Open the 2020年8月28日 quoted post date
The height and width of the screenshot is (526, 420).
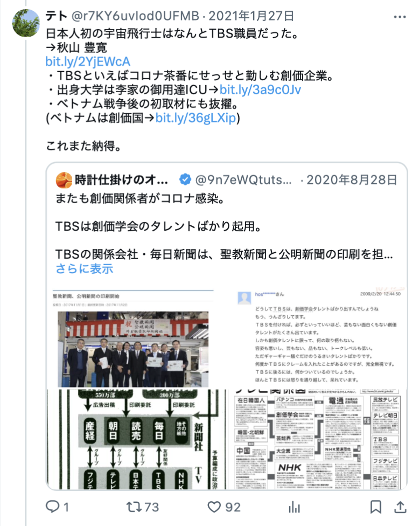tap(352, 180)
